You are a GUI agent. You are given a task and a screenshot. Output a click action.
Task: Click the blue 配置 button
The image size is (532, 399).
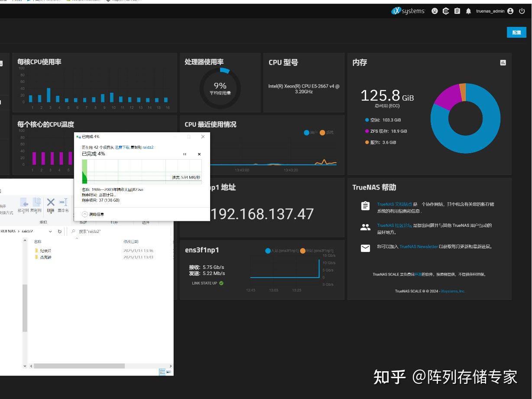coord(516,32)
